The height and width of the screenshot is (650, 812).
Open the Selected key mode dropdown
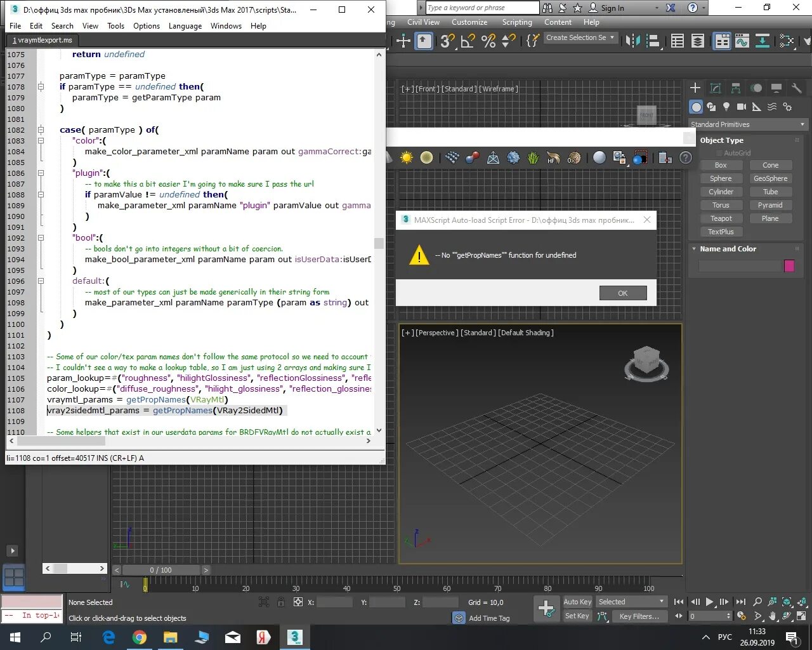[631, 602]
